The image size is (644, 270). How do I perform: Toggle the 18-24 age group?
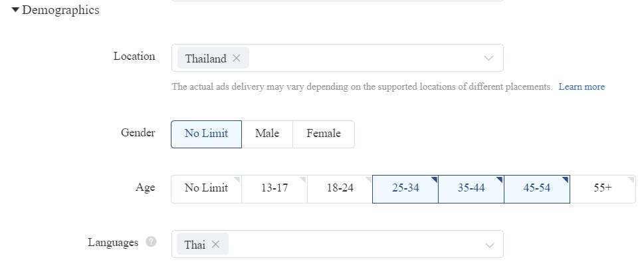pyautogui.click(x=340, y=189)
